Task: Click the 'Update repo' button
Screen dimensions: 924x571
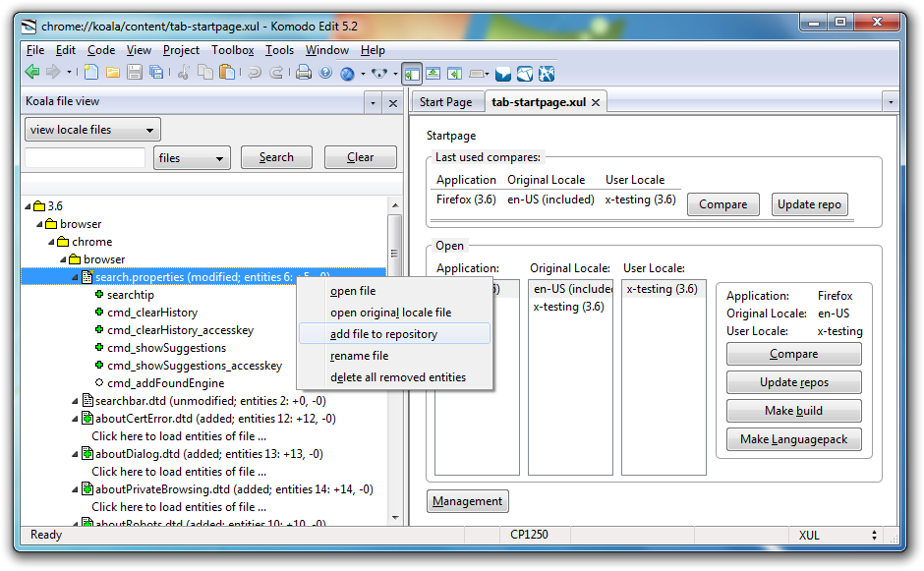Action: click(x=809, y=204)
